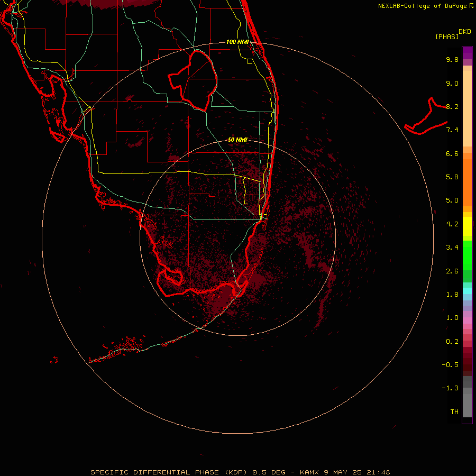Pick the yellow color bar segment
This screenshot has width=476, height=476.
[x=467, y=226]
